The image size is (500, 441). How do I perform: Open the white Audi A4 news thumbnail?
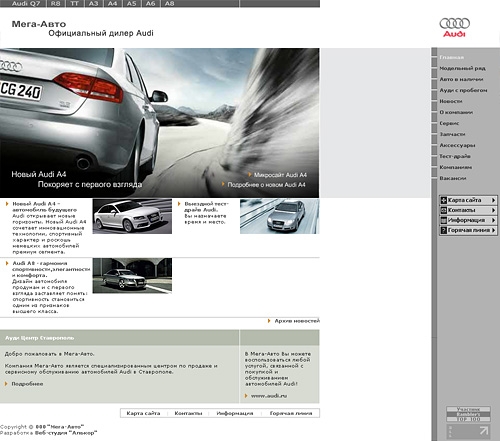coord(132,216)
